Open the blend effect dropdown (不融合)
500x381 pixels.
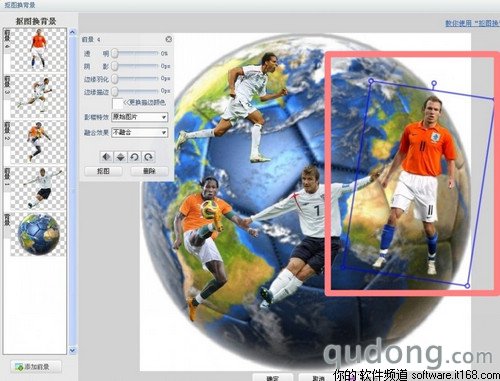139,133
